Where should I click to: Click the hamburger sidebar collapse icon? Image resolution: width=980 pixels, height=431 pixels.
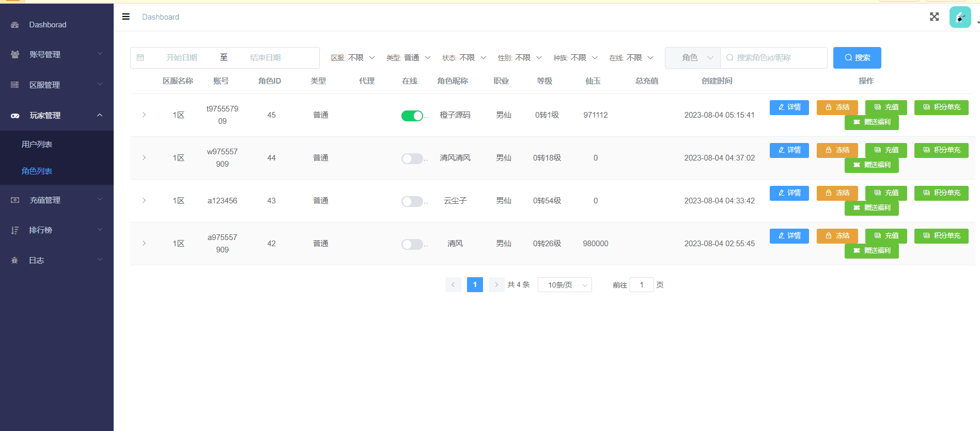[126, 17]
